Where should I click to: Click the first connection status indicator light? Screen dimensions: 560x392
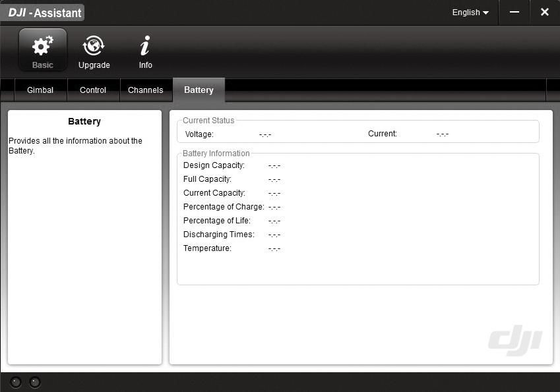15,382
